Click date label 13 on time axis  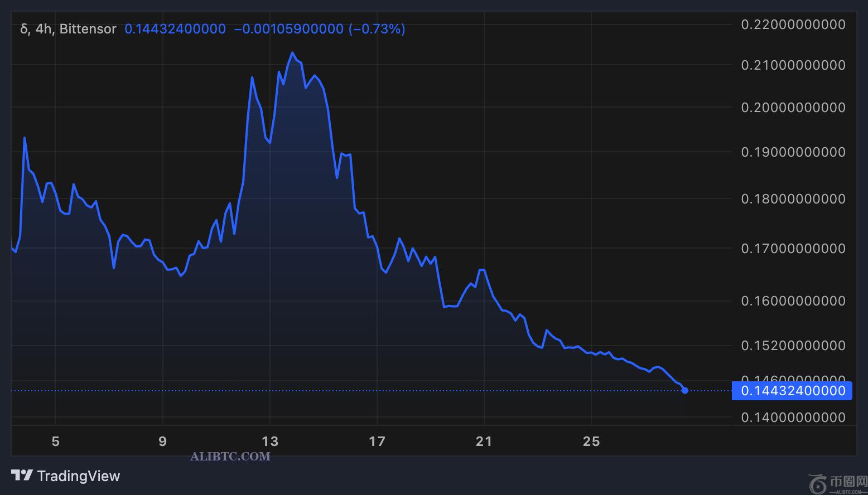tap(270, 441)
